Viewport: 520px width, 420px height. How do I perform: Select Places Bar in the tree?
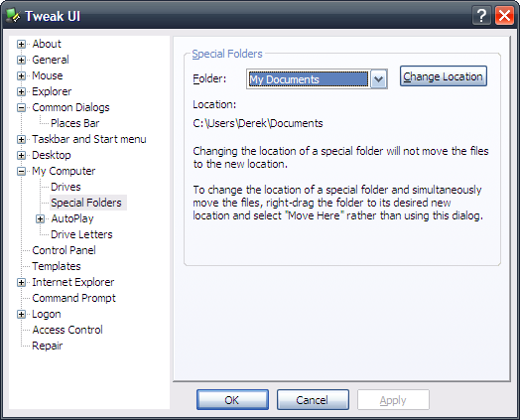[x=75, y=123]
